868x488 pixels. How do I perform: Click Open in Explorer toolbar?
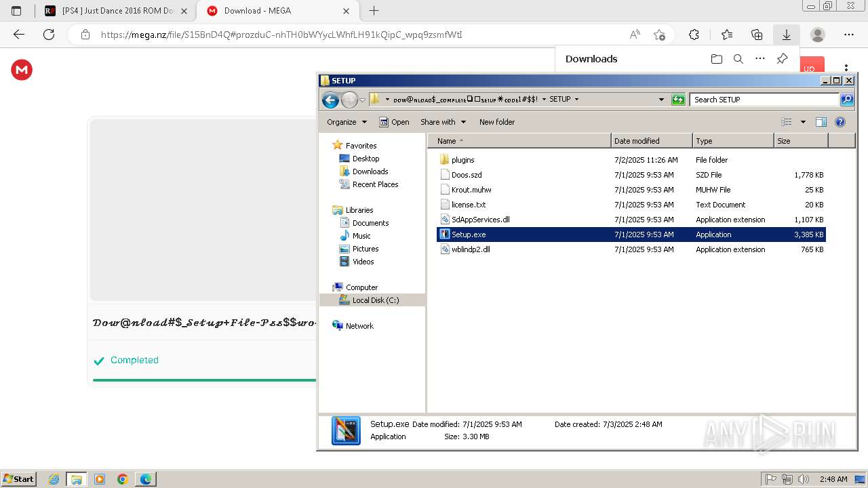pyautogui.click(x=394, y=122)
